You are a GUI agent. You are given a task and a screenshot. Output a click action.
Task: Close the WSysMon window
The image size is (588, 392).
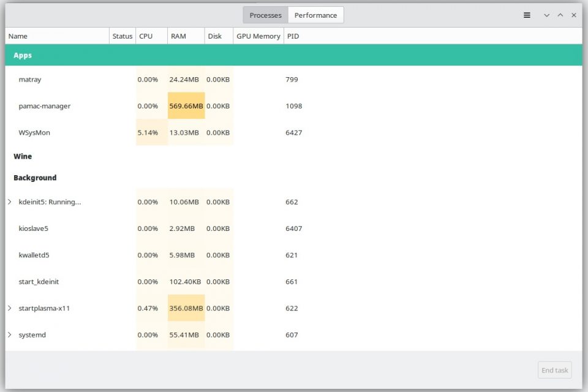tap(574, 15)
